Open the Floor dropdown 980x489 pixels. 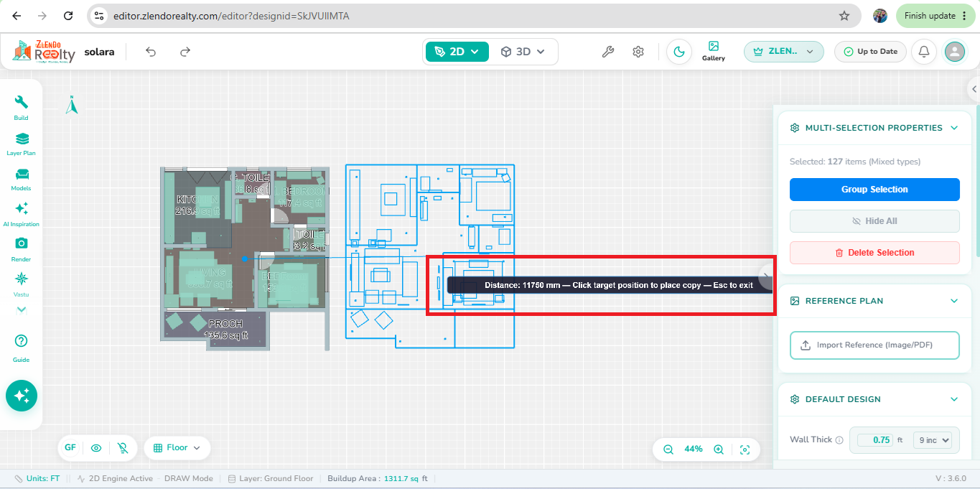(177, 448)
